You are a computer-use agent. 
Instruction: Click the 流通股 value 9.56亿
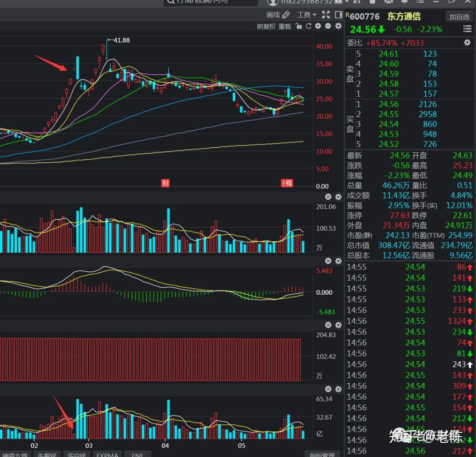point(461,255)
